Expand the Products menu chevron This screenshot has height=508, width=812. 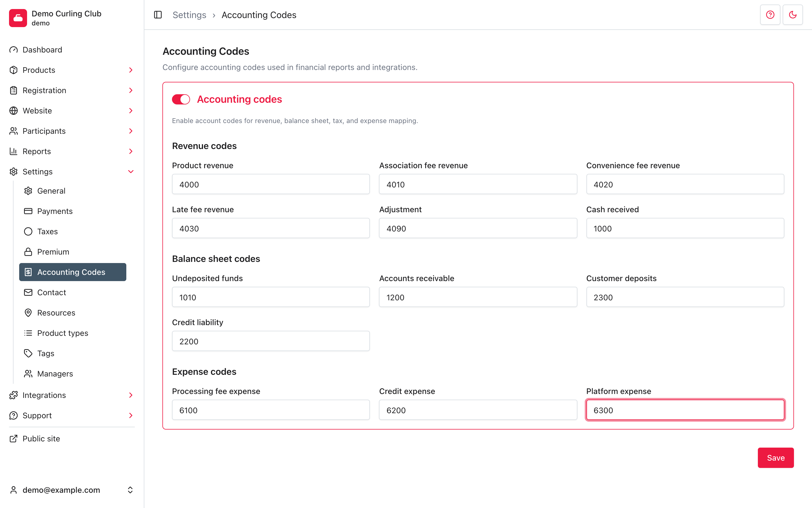coord(131,70)
